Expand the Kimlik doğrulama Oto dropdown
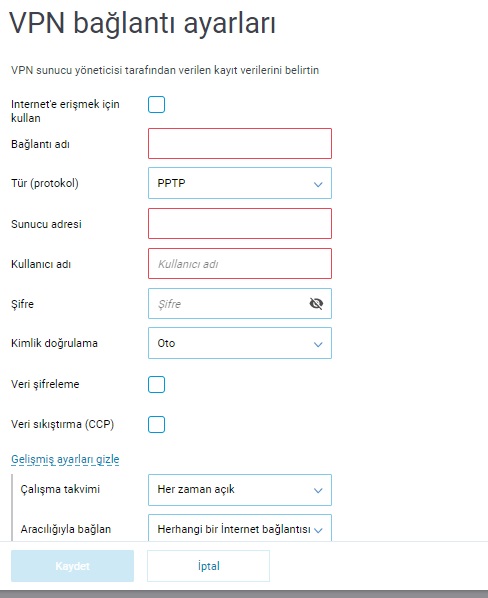Screen dimensions: 488x598 [x=240, y=343]
